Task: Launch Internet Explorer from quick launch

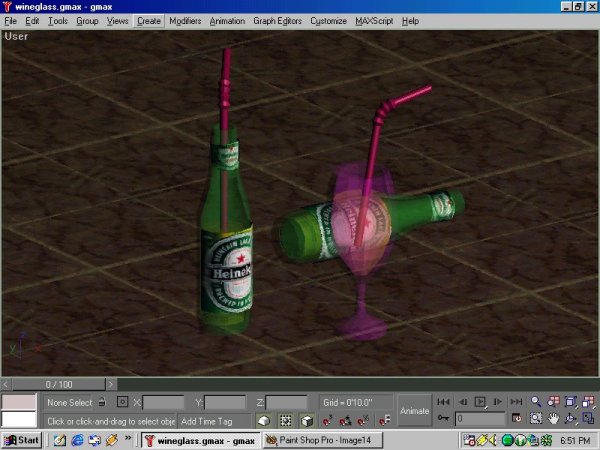Action: click(77, 440)
